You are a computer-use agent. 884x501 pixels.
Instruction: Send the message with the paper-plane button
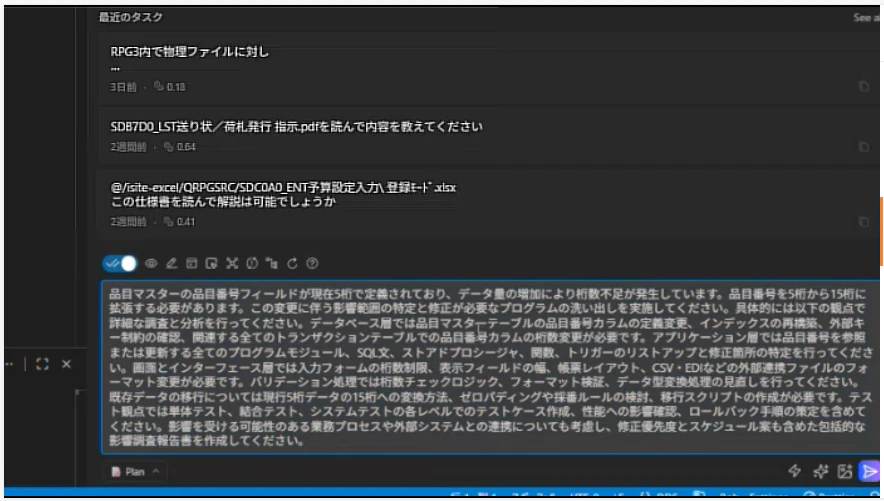point(869,471)
